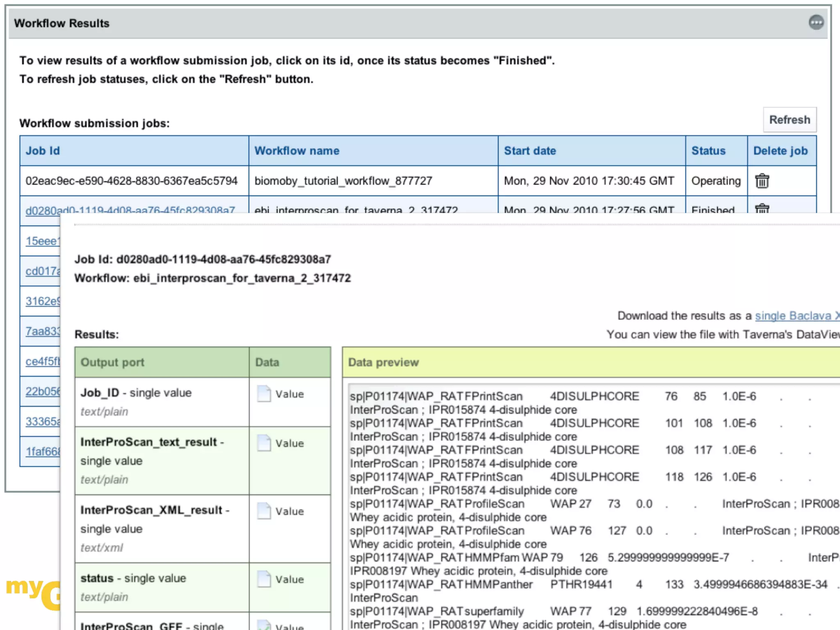Click the Status column header
The height and width of the screenshot is (630, 840).
click(x=708, y=151)
